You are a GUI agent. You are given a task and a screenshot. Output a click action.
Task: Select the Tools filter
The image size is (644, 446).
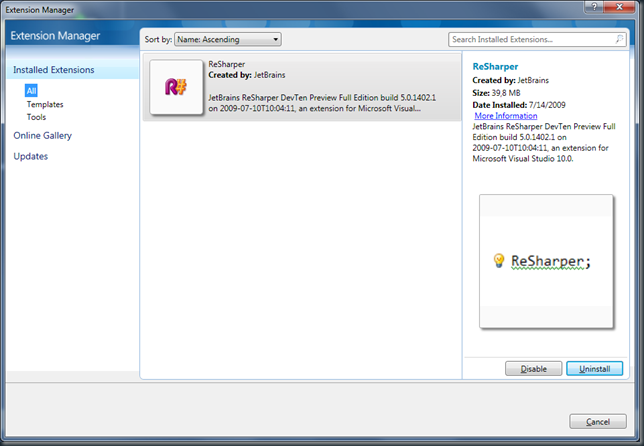[x=37, y=117]
